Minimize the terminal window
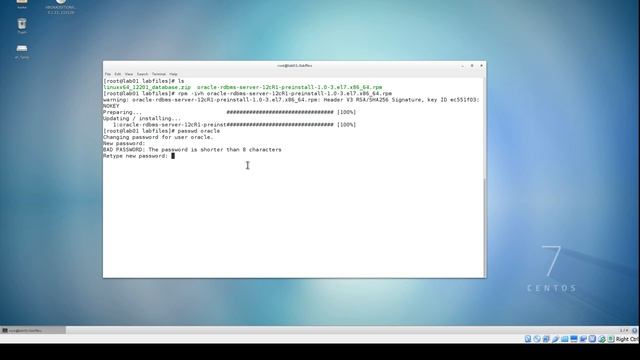Image resolution: width=640 pixels, height=360 pixels. (x=462, y=66)
